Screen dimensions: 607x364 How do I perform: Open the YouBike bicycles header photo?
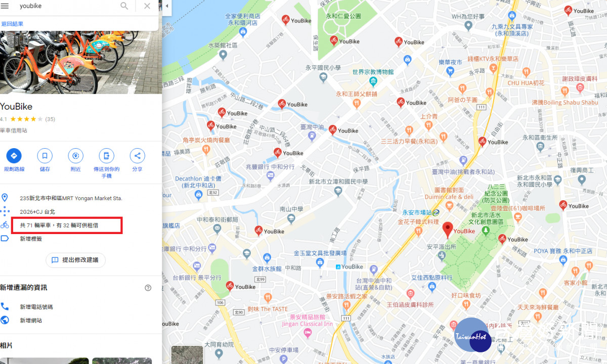[x=81, y=62]
